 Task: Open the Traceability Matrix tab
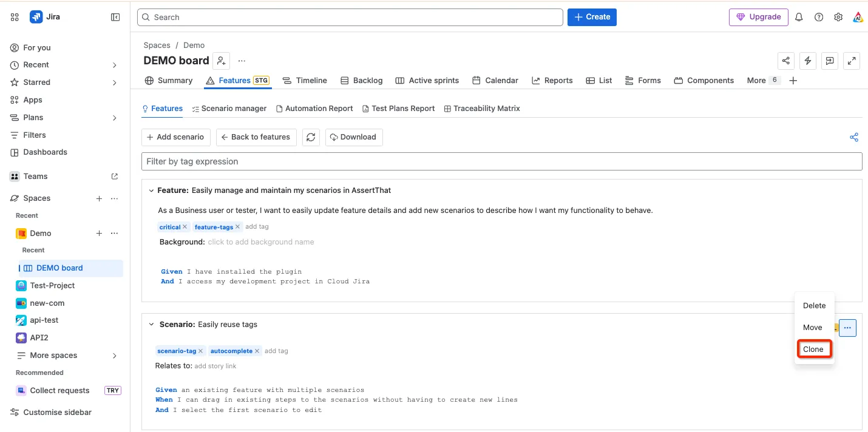point(482,109)
